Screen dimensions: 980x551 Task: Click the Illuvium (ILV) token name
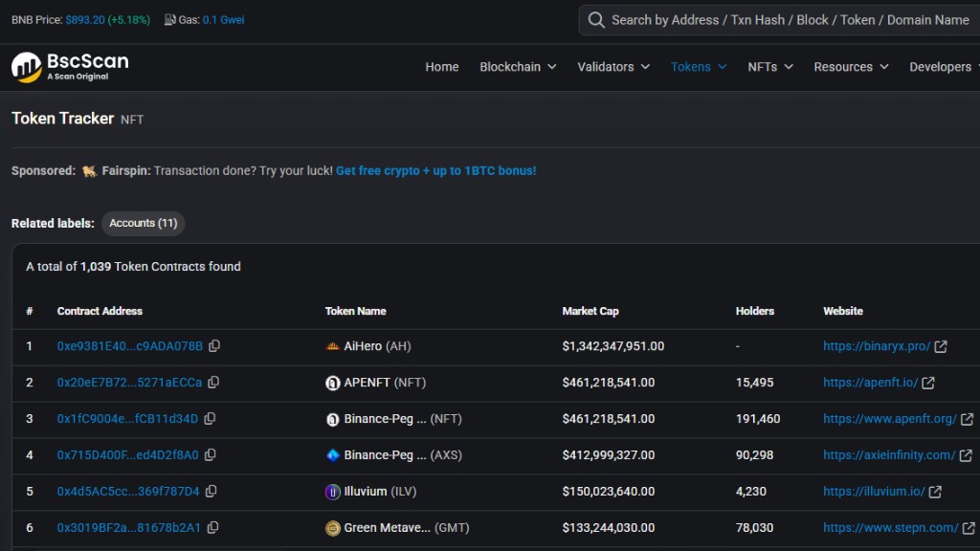click(380, 491)
